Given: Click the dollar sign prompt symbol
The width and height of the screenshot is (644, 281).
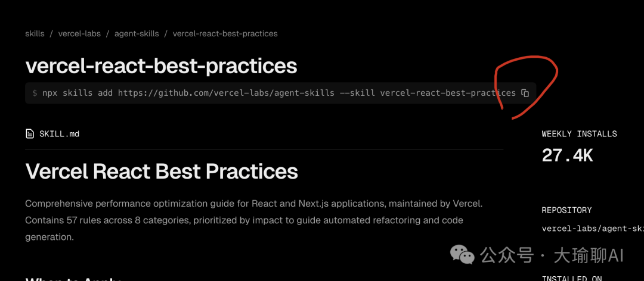Looking at the screenshot, I should (x=35, y=93).
